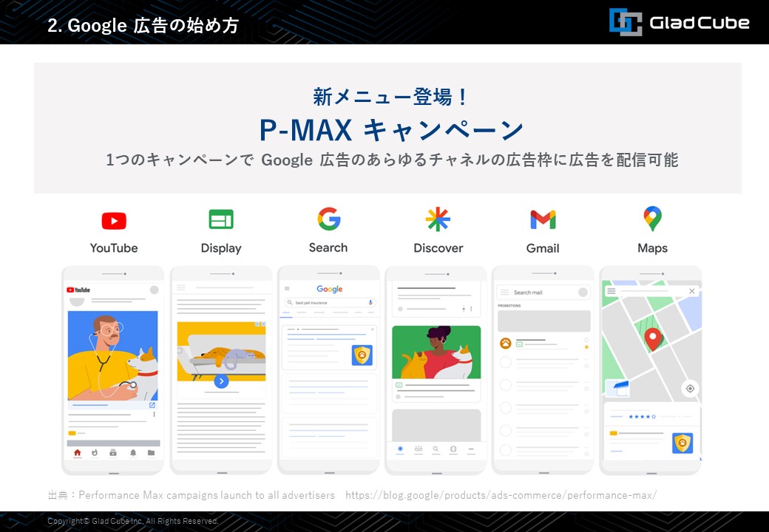Click the sleeping pets Display ad image
Screen dimensions: 769x532
click(221, 351)
